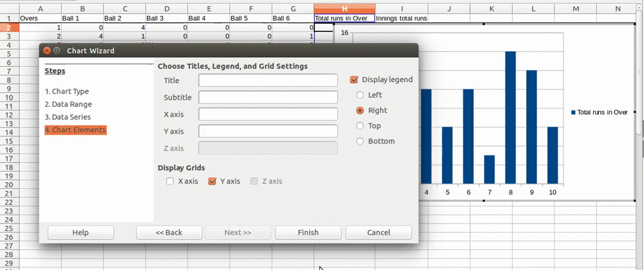Toggle the Display legend checkbox
644x270 pixels.
(354, 80)
